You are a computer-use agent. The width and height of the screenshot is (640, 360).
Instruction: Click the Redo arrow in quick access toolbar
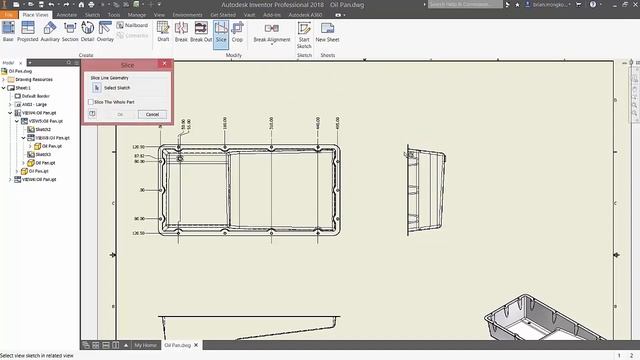(x=66, y=4)
